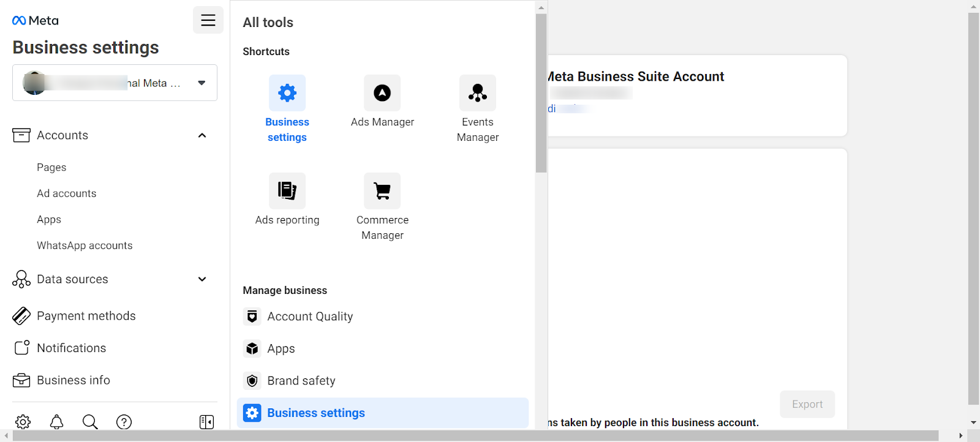Select Brand safety under Manage business
The width and height of the screenshot is (980, 442).
click(x=301, y=381)
